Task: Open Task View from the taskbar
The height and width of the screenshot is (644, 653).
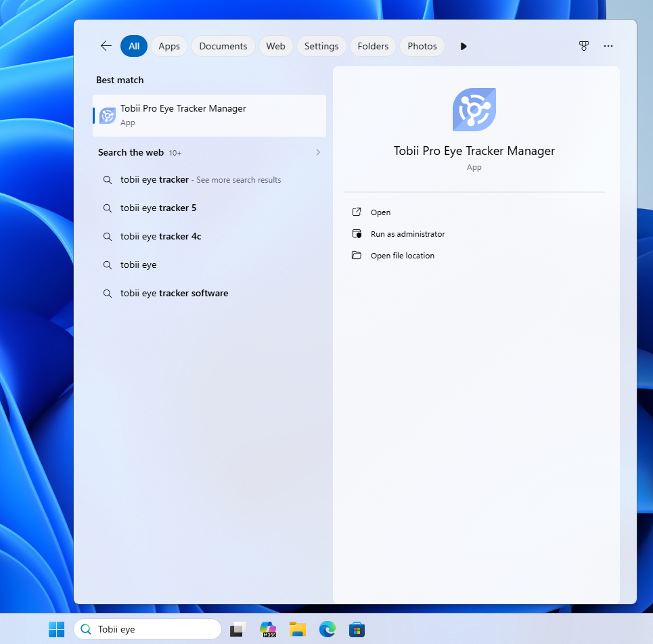Action: pos(238,629)
